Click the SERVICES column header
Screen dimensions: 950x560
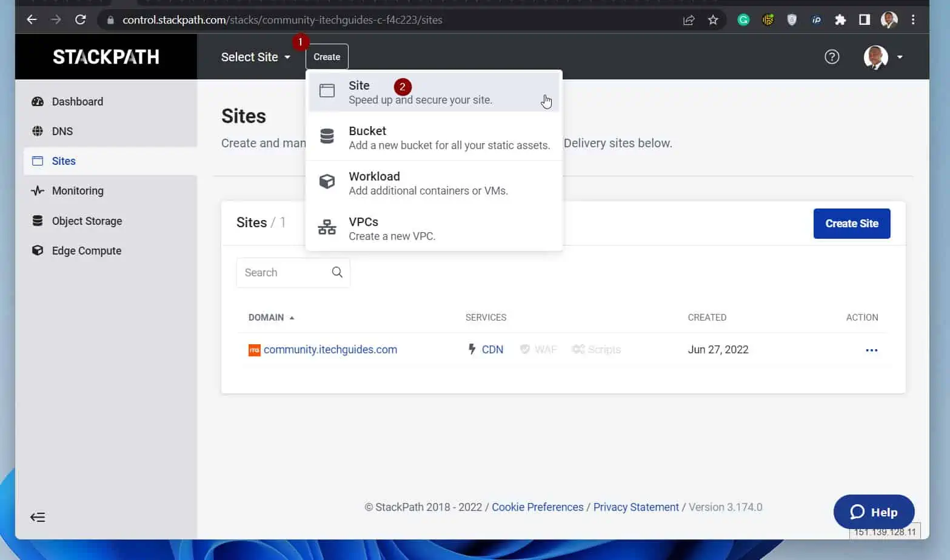[x=486, y=318]
